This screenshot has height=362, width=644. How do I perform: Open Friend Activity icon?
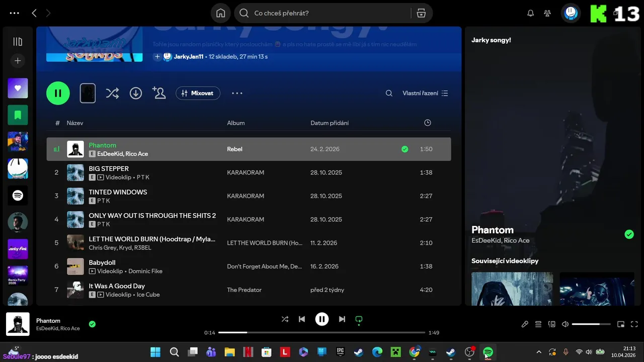[x=547, y=14]
